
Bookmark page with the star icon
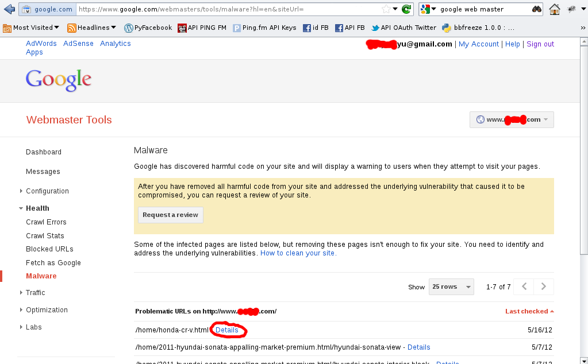point(386,9)
